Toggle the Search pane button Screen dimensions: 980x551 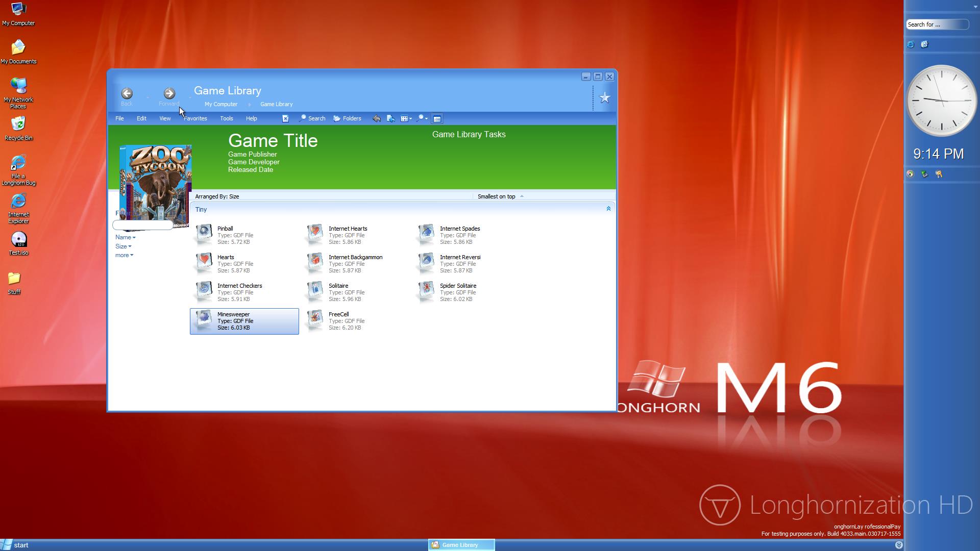pyautogui.click(x=312, y=118)
